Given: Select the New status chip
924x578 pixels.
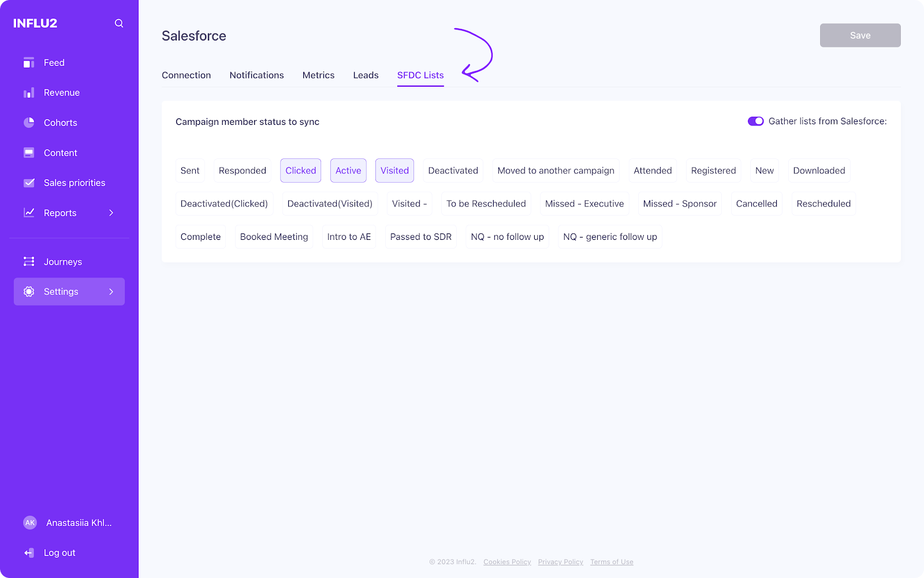Looking at the screenshot, I should 765,171.
